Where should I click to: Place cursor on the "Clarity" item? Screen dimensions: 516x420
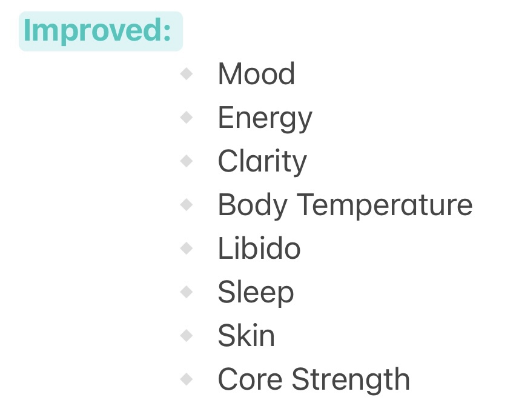262,162
